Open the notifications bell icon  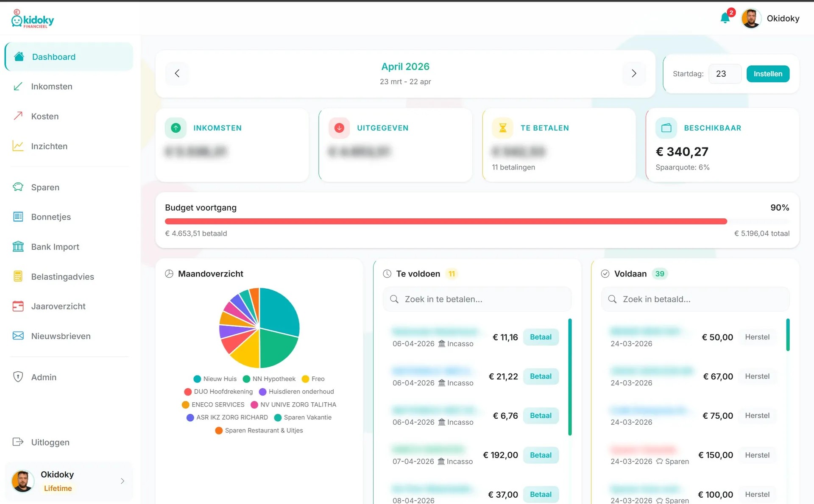pos(725,18)
